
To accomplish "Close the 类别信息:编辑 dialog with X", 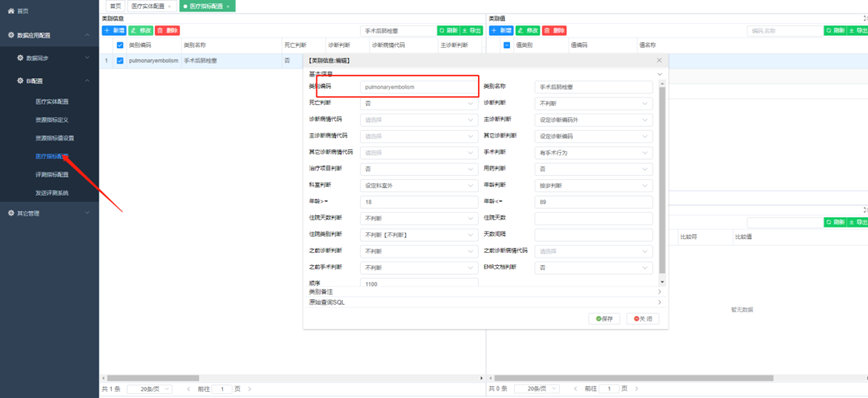I will coord(659,60).
